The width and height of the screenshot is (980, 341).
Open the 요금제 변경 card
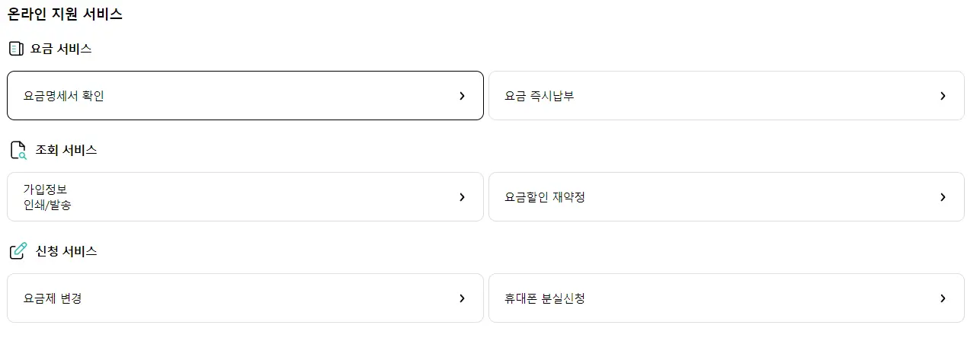tap(245, 298)
